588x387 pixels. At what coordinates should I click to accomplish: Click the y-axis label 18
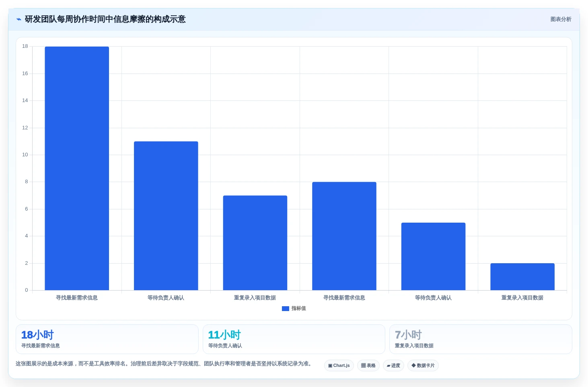pos(25,46)
